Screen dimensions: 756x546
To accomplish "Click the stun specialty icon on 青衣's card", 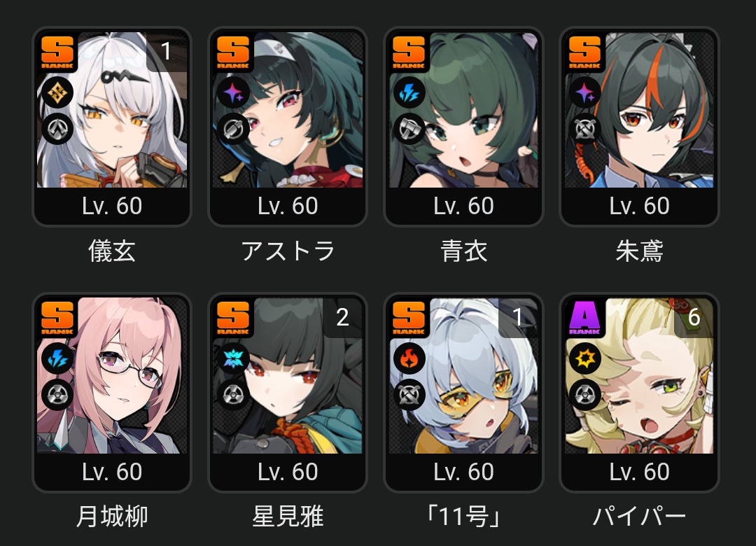I will [x=409, y=129].
